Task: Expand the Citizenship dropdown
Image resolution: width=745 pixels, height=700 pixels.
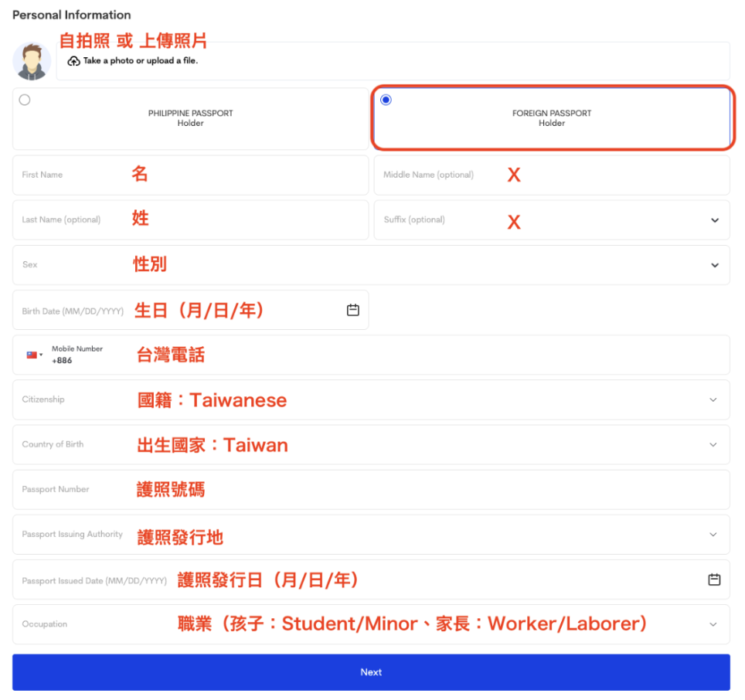Action: (714, 399)
